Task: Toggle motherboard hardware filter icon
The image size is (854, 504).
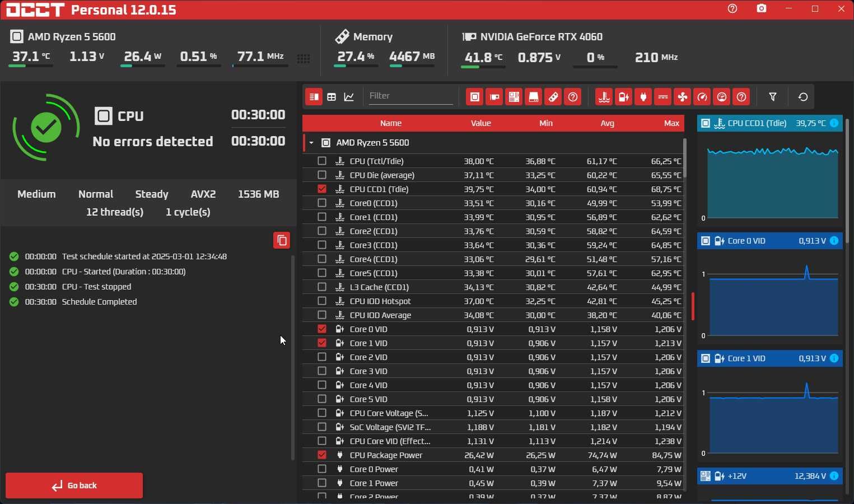Action: pos(514,97)
